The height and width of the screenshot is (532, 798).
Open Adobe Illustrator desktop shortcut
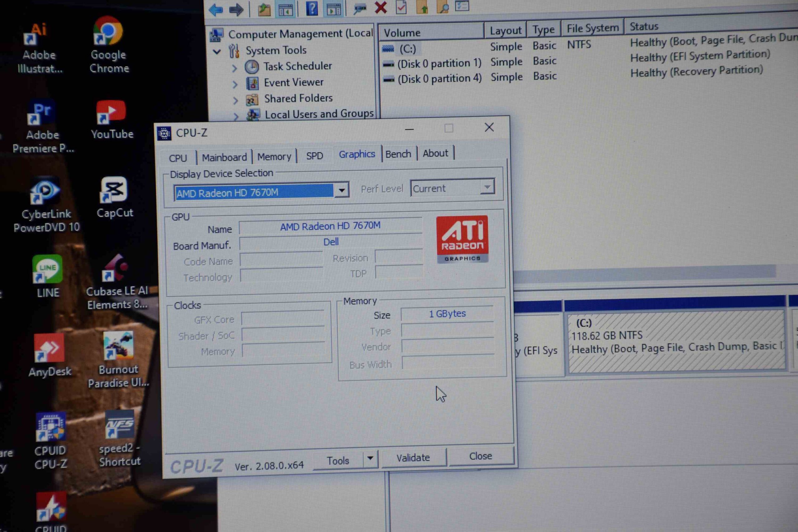coord(40,47)
